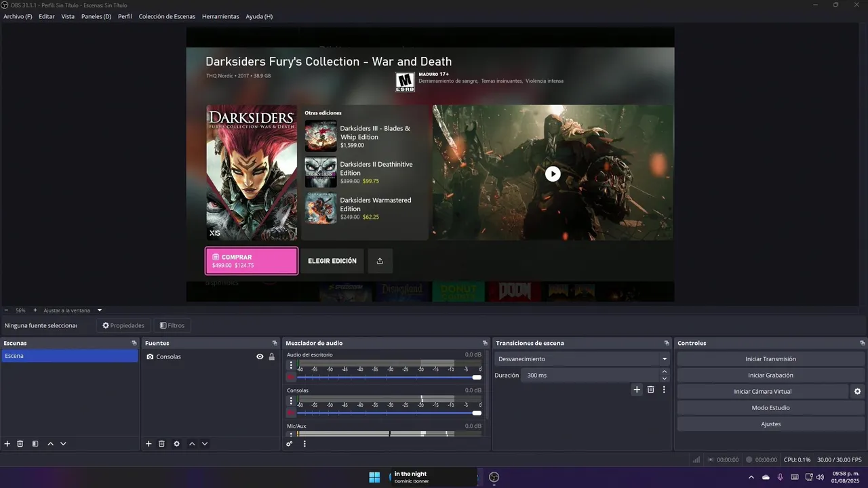This screenshot has height=488, width=868.
Task: Open Ajustes in the Controles panel
Action: (770, 424)
